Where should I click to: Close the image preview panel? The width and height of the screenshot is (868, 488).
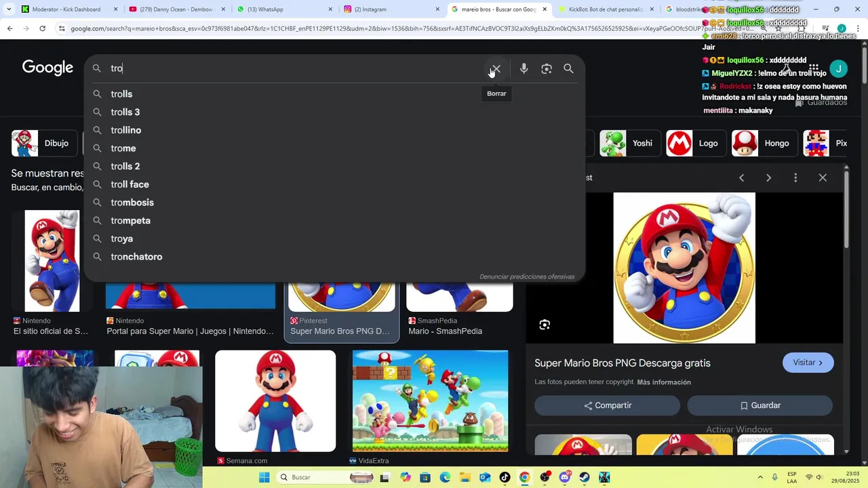click(823, 178)
